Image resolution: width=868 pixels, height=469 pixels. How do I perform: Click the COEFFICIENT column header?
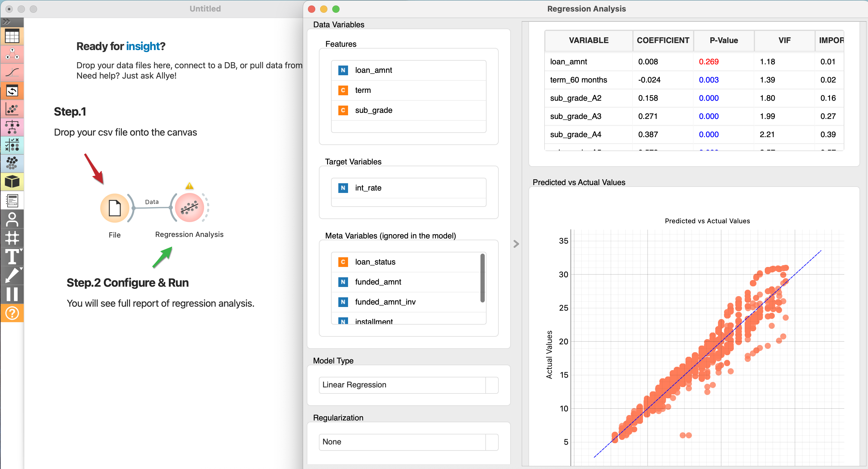[662, 40]
